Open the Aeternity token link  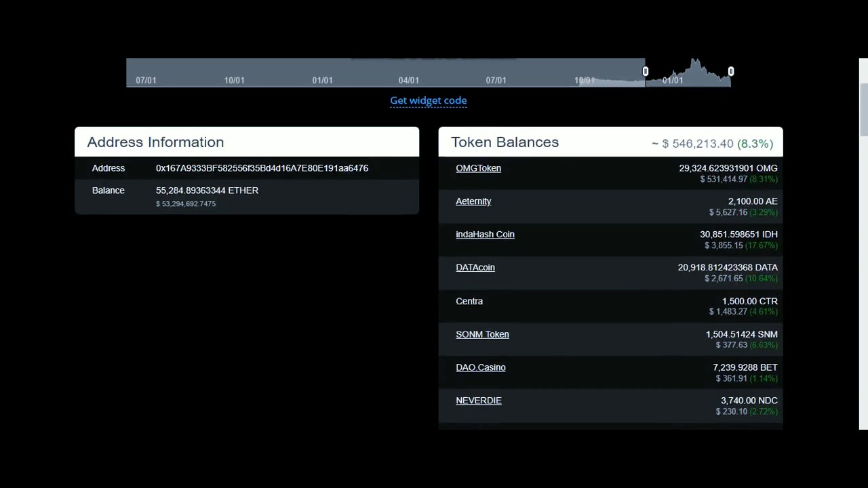coord(473,201)
